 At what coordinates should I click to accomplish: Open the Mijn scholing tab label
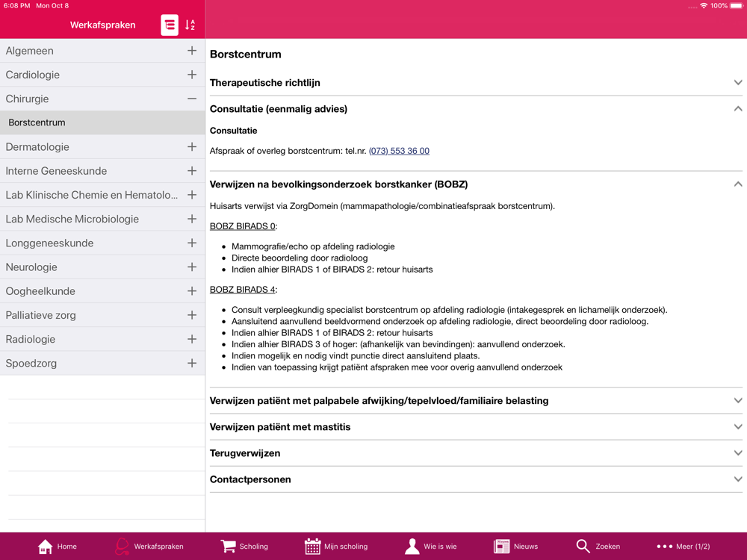tap(346, 547)
